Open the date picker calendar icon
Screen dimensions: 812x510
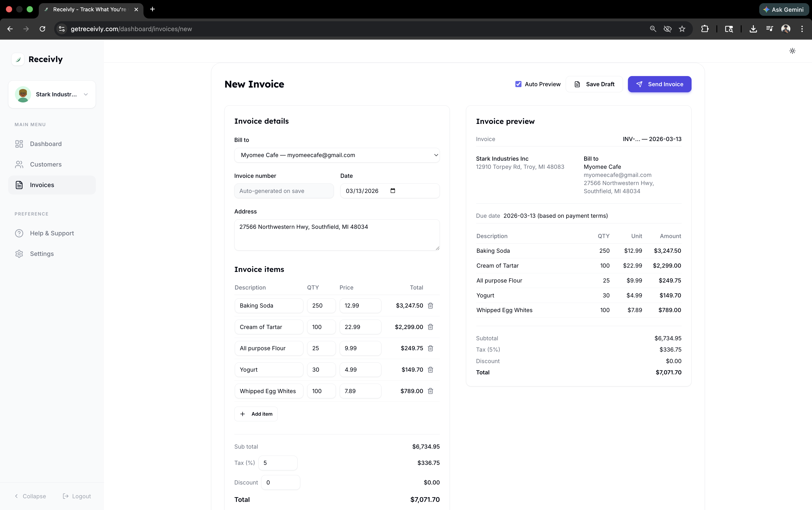[393, 191]
